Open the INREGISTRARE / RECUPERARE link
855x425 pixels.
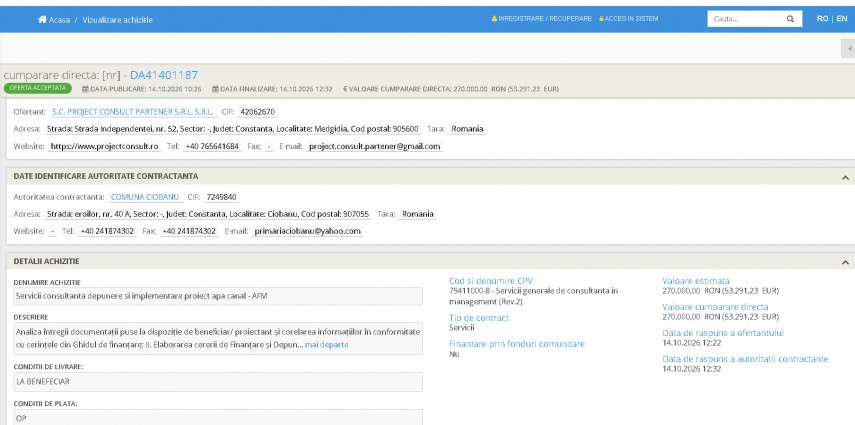coord(545,19)
